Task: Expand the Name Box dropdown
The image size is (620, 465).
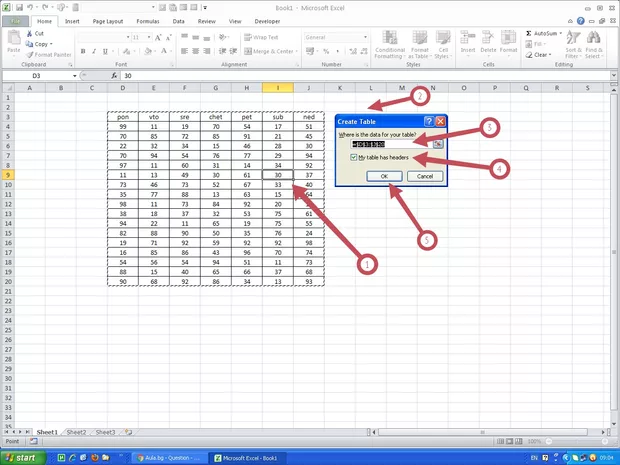Action: tap(73, 76)
